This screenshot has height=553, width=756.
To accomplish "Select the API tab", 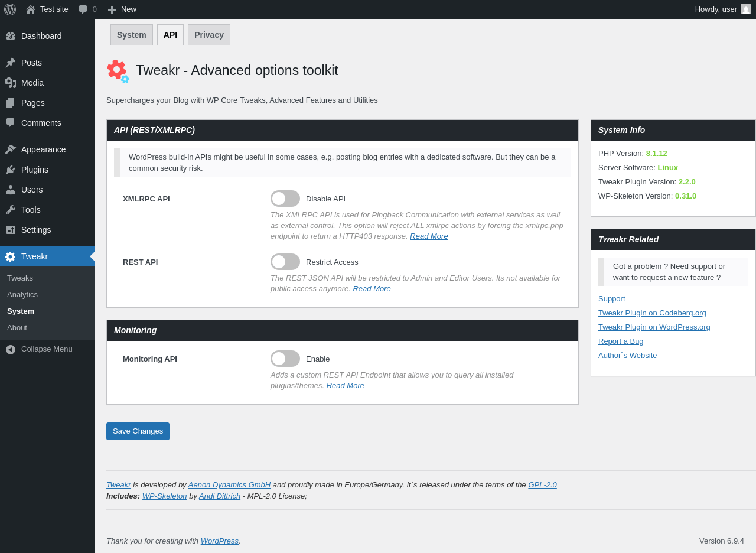I will pos(170,35).
